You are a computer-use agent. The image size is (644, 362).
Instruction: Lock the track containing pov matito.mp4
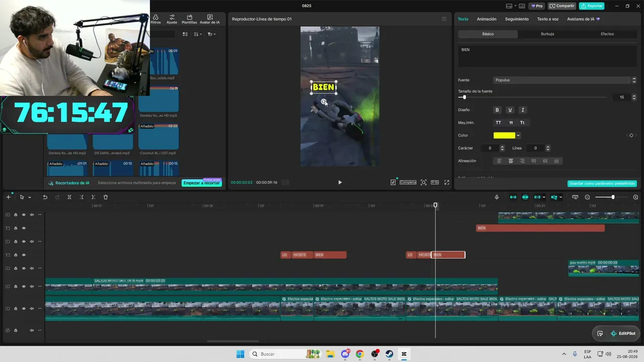[16, 268]
